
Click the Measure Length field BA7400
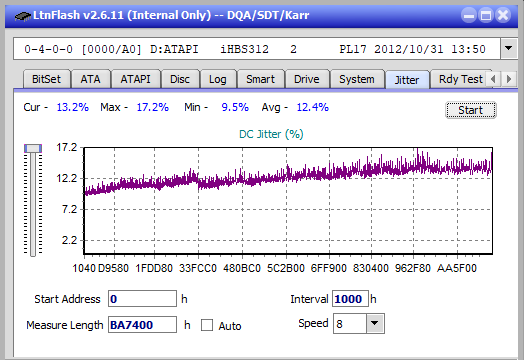point(142,325)
